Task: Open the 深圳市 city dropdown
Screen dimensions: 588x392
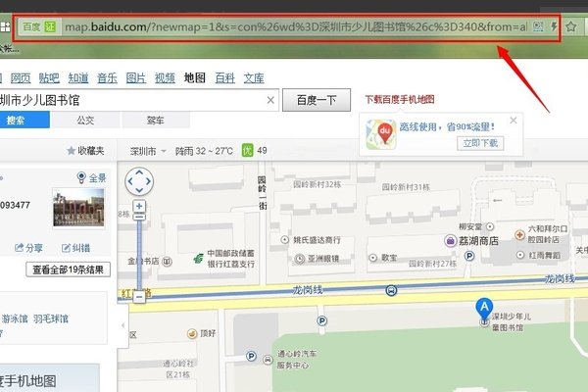Action: (x=148, y=151)
